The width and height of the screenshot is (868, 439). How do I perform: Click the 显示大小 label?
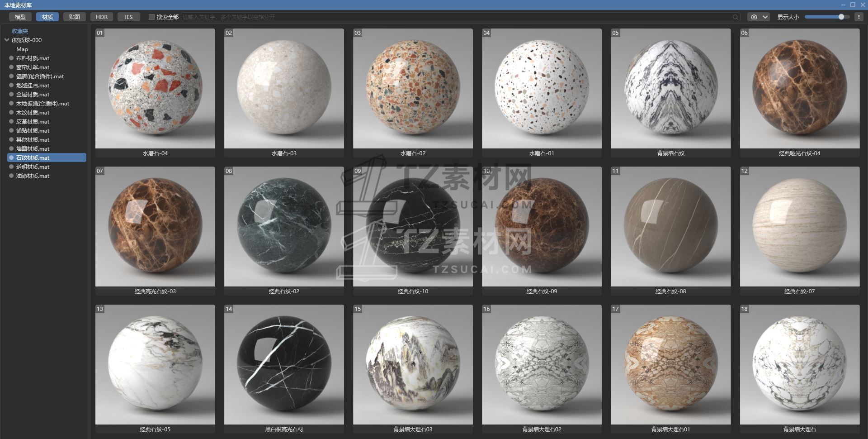[788, 17]
